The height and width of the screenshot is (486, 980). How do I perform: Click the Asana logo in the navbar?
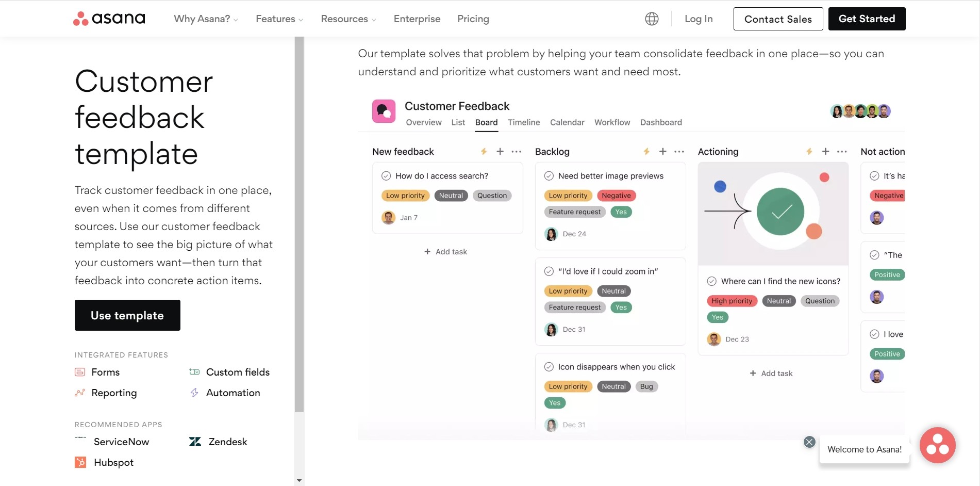(x=109, y=18)
